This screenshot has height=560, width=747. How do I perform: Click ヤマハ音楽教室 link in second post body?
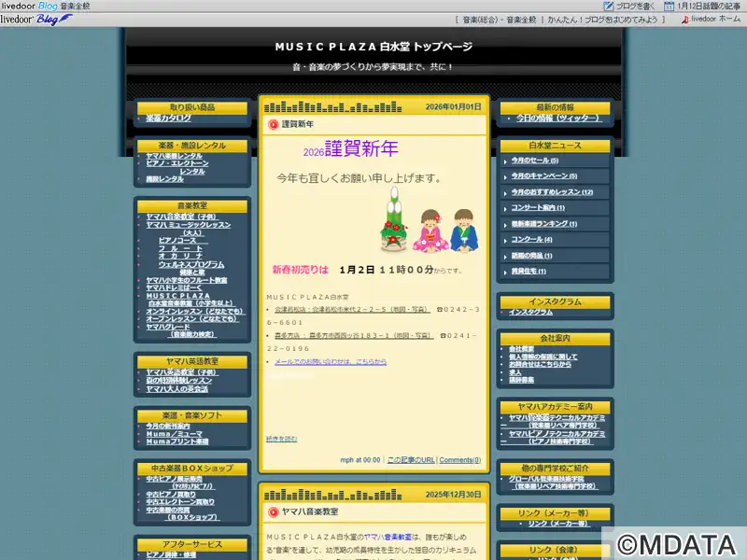(x=388, y=537)
